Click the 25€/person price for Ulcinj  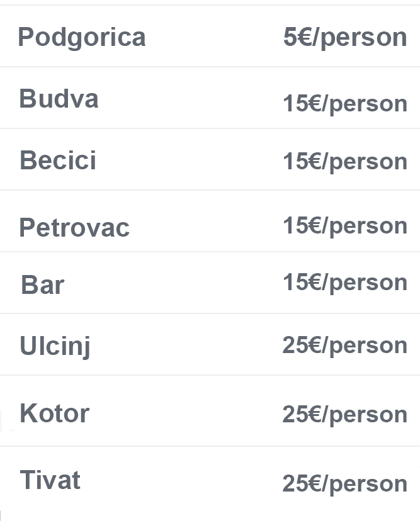click(345, 345)
